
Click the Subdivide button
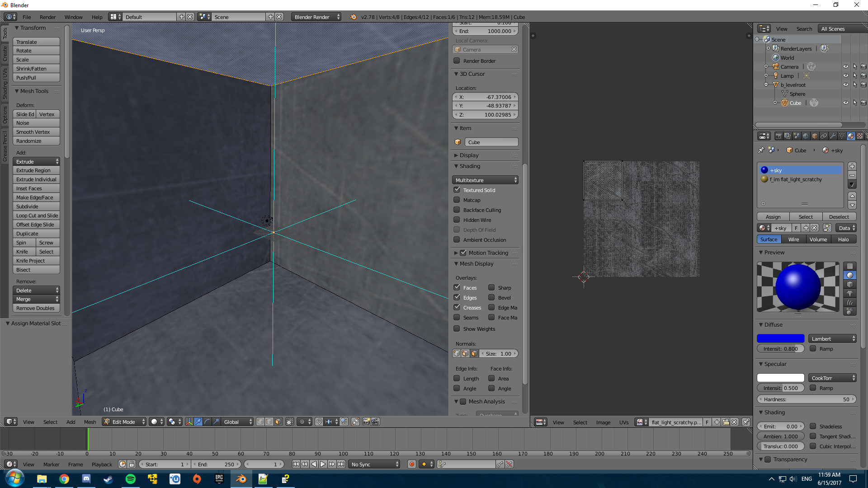pyautogui.click(x=36, y=206)
